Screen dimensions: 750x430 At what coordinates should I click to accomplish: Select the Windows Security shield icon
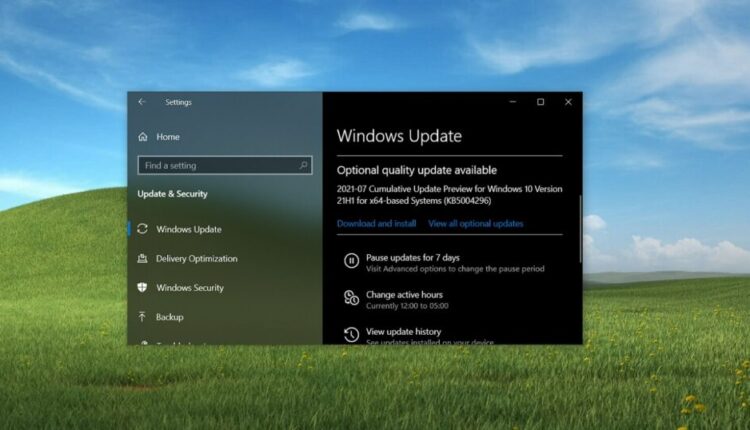click(142, 287)
